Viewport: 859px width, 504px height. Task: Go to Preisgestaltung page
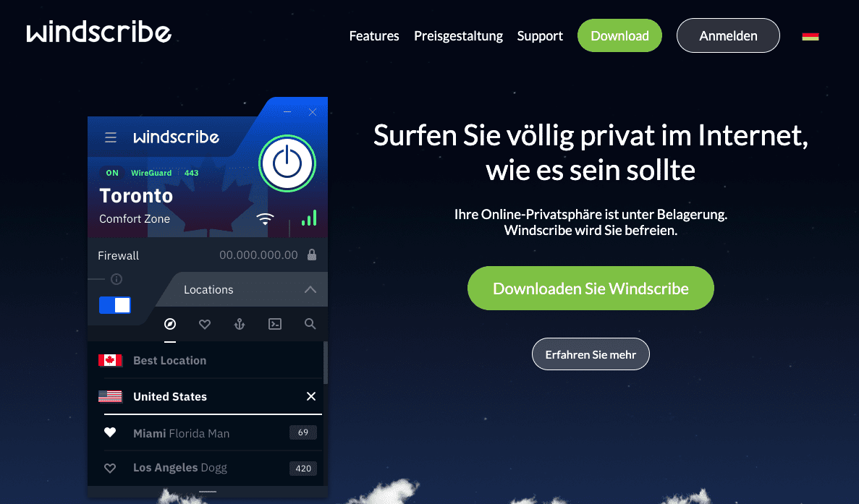pos(459,36)
